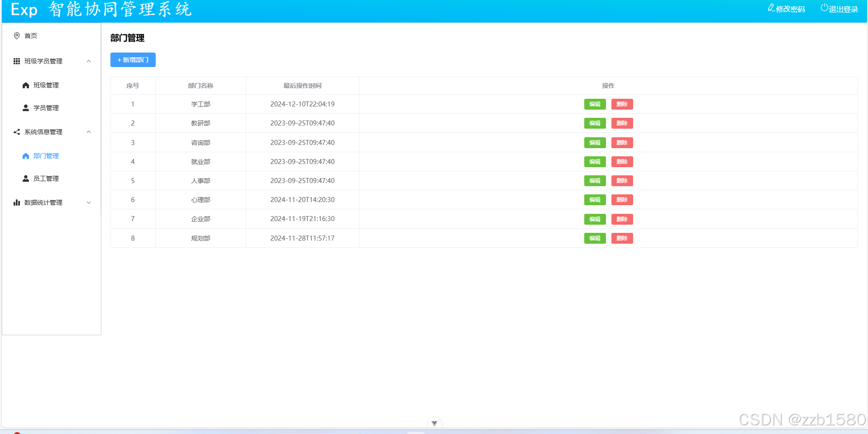868x434 pixels.
Task: Click the location pin icon beside 首页
Action: [17, 36]
